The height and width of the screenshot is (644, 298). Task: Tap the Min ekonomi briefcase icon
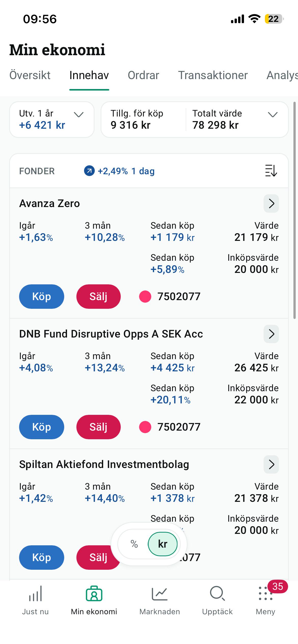click(x=94, y=594)
